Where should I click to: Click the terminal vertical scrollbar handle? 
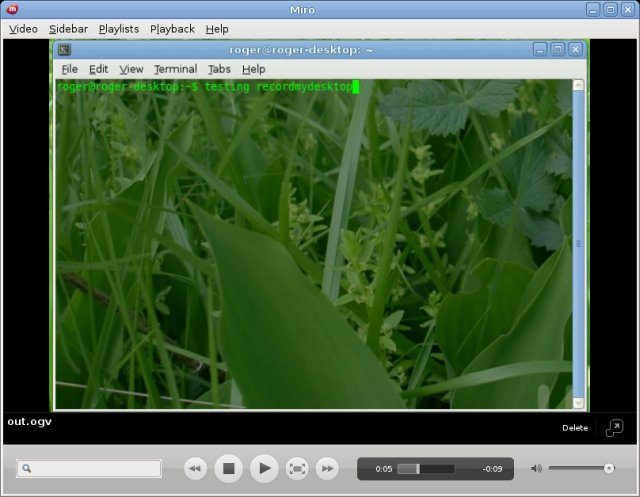(578, 244)
